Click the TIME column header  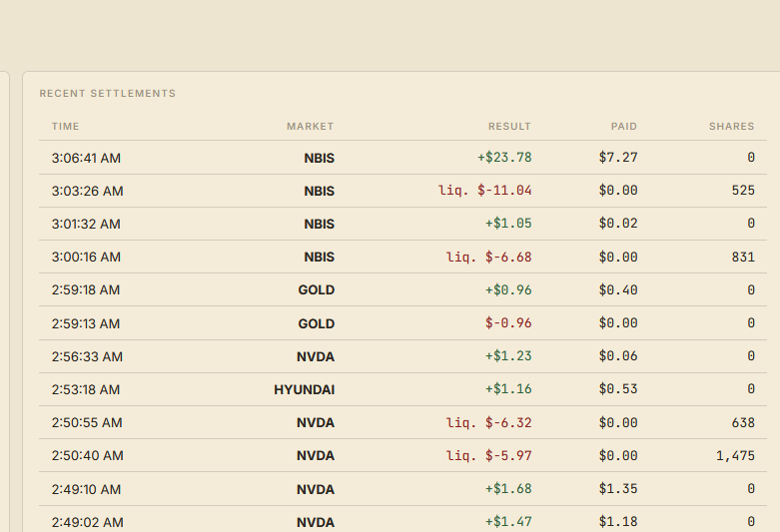coord(65,127)
